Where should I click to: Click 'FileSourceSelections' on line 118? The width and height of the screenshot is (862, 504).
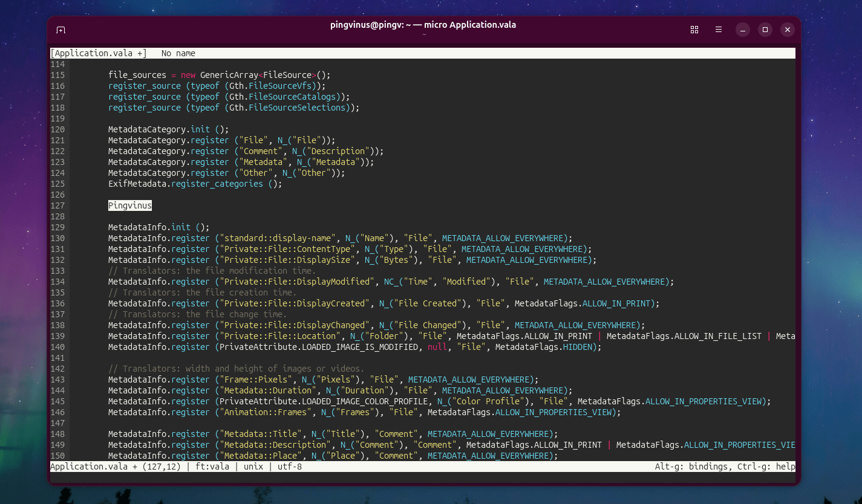point(297,108)
